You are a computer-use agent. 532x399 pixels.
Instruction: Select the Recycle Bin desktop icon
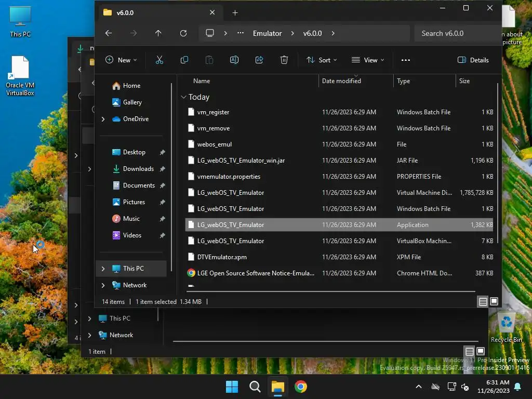tap(506, 328)
